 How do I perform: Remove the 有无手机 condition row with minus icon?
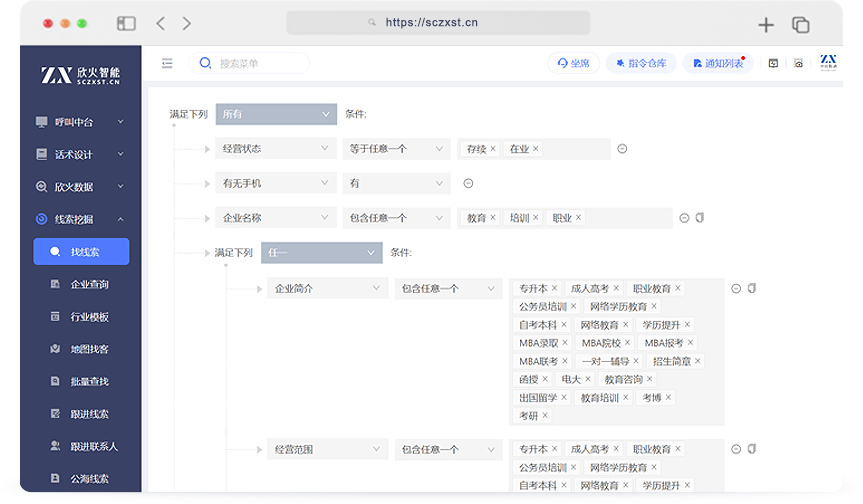(x=468, y=183)
